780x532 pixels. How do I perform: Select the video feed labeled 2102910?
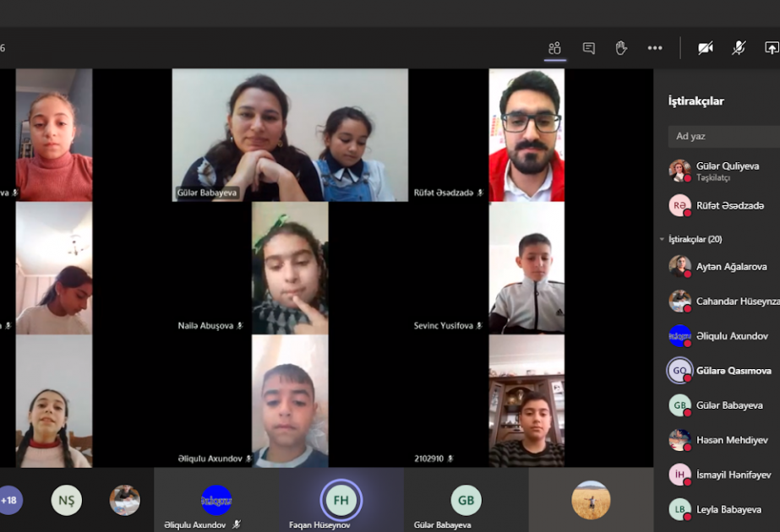tap(526, 401)
